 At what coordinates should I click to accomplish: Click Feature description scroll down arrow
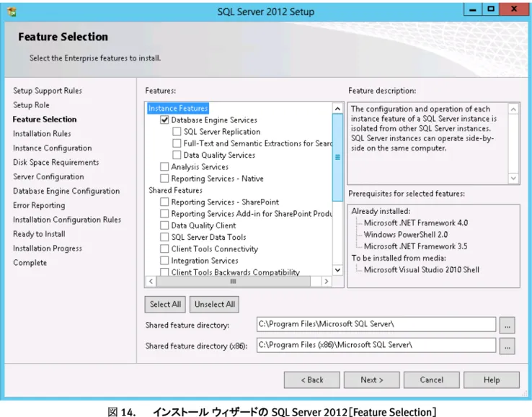513,178
